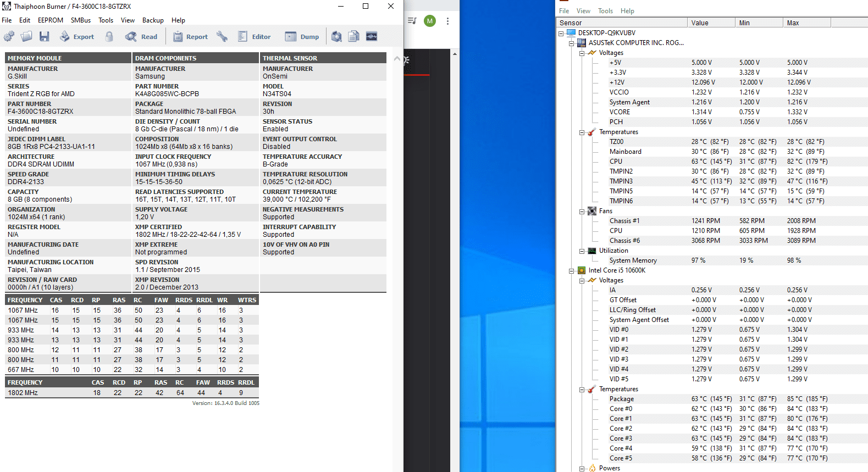Click the 667 MHz frequency row
The image size is (868, 472).
[x=132, y=370]
